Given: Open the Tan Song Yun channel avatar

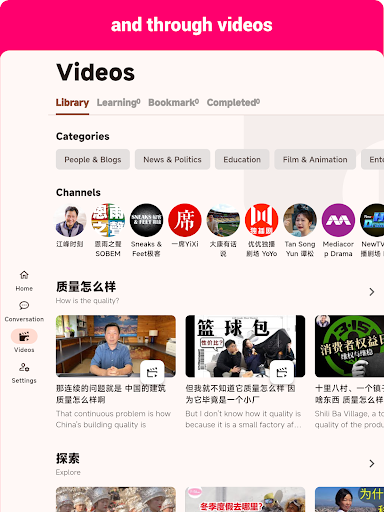Looking at the screenshot, I should pyautogui.click(x=300, y=220).
